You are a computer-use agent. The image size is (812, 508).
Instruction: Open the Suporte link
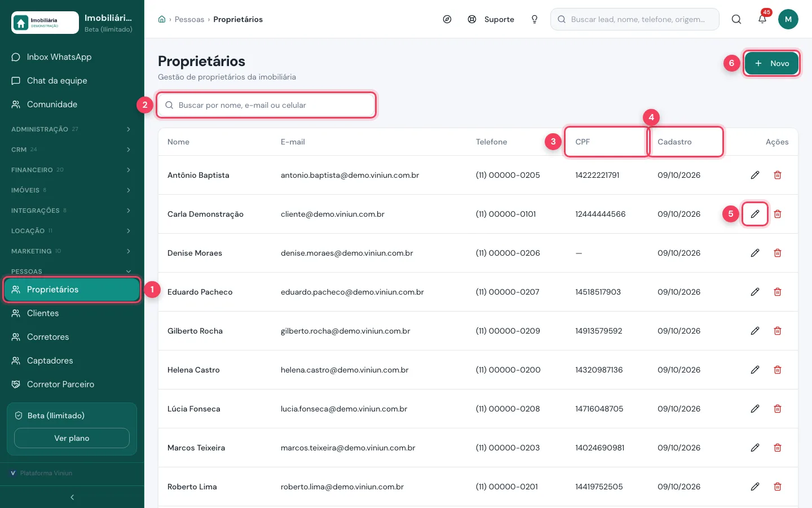[x=491, y=19]
